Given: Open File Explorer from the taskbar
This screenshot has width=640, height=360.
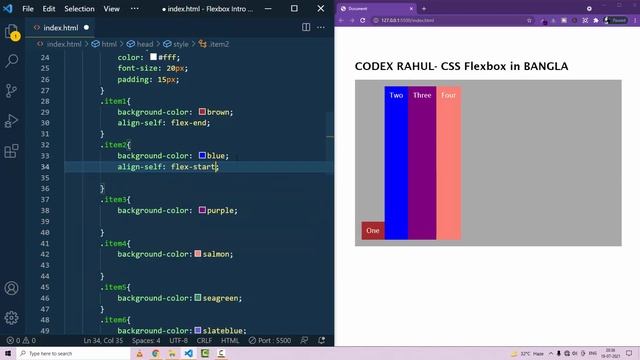Looking at the screenshot, I should 172,353.
